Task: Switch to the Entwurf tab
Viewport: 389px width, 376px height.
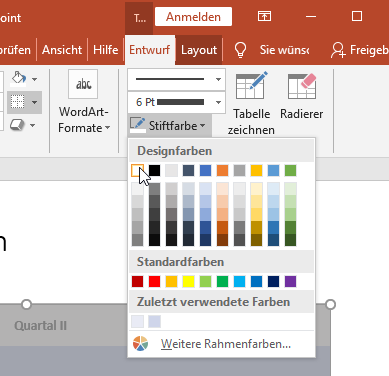Action: pos(150,50)
